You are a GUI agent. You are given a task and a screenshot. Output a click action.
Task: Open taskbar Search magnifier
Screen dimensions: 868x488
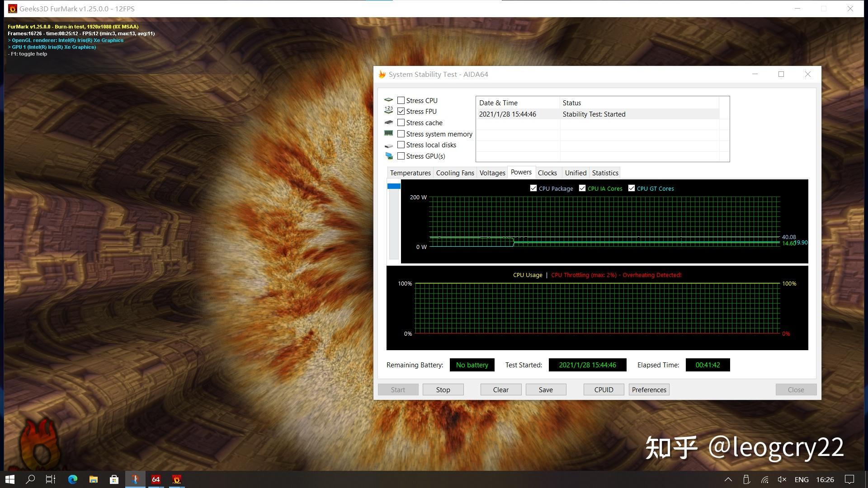point(30,479)
